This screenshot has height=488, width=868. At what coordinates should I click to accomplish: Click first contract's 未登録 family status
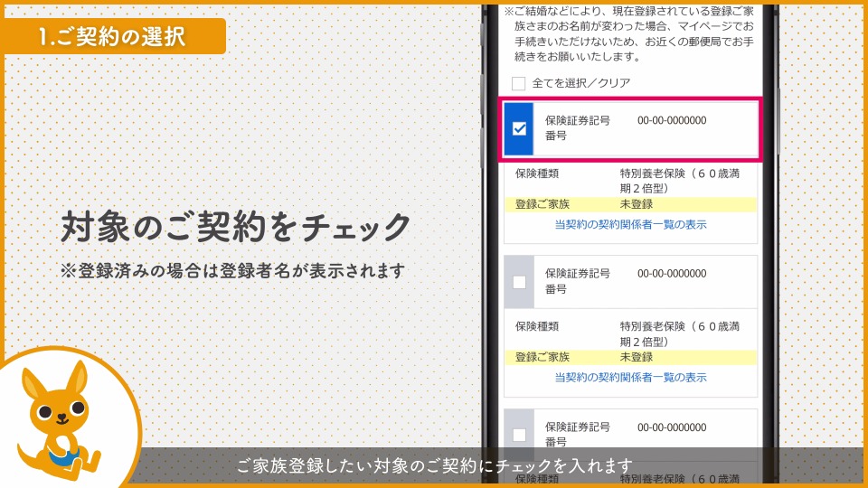coord(637,204)
